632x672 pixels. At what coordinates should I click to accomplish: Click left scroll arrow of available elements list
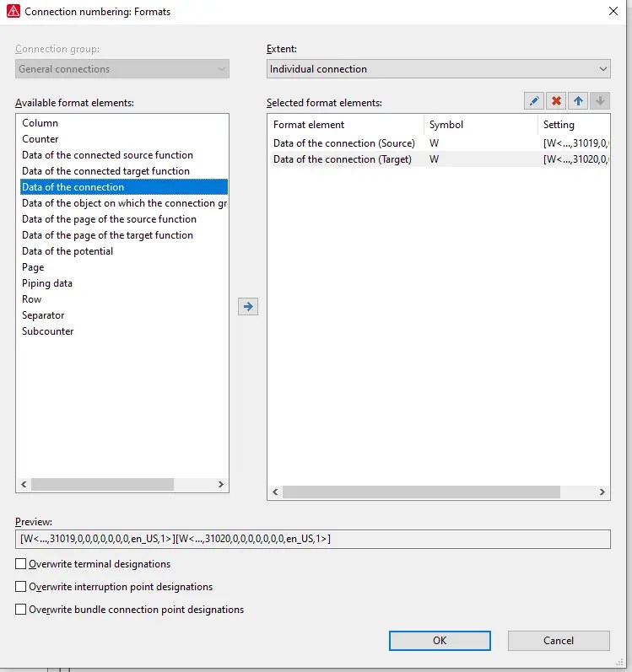(x=24, y=484)
